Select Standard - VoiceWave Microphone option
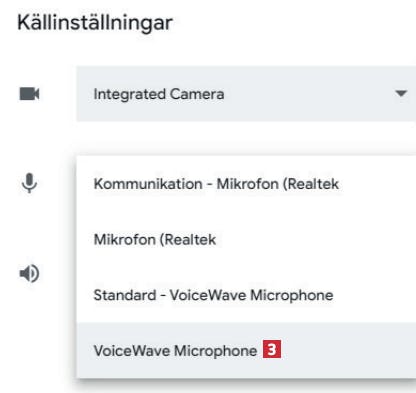This screenshot has width=416, height=393. pyautogui.click(x=246, y=295)
